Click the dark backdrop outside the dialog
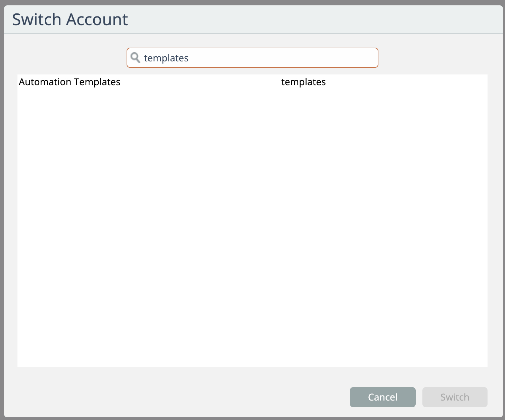This screenshot has height=420, width=505. [x=2, y=201]
